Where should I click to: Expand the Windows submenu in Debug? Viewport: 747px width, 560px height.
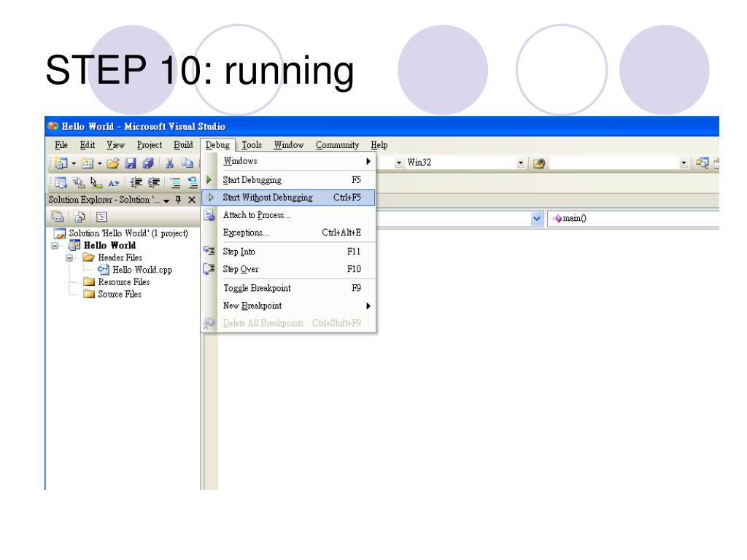point(368,161)
